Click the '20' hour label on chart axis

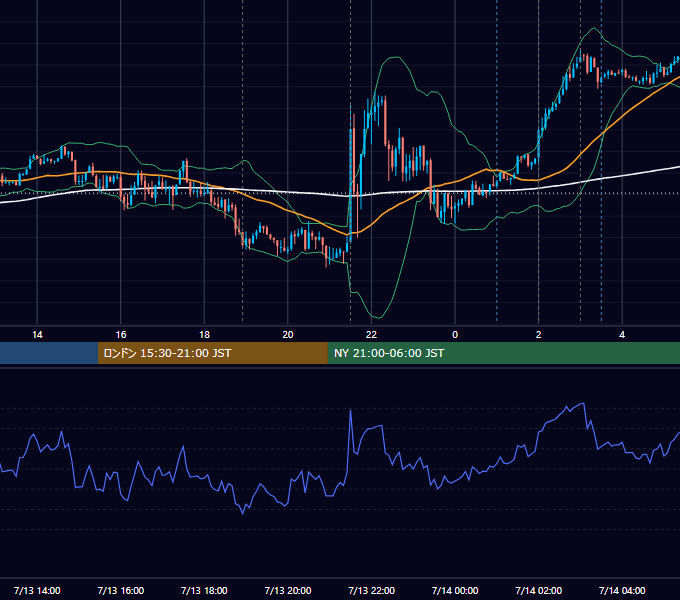click(x=288, y=335)
